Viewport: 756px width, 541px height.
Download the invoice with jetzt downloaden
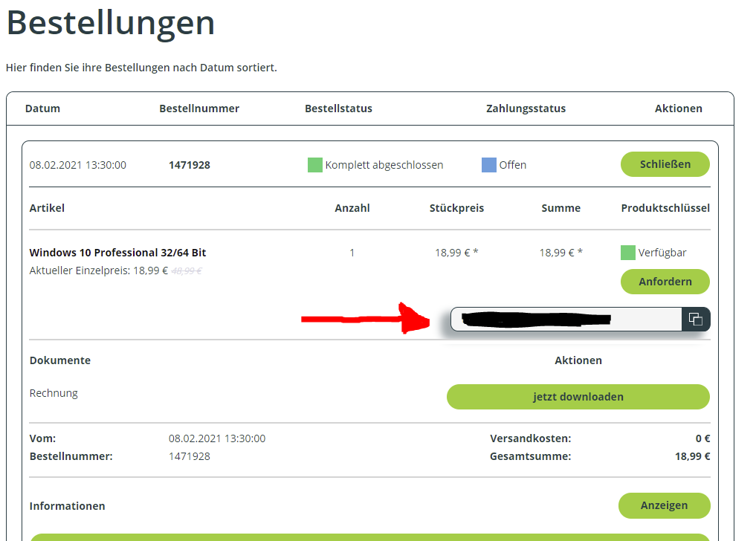(x=578, y=397)
